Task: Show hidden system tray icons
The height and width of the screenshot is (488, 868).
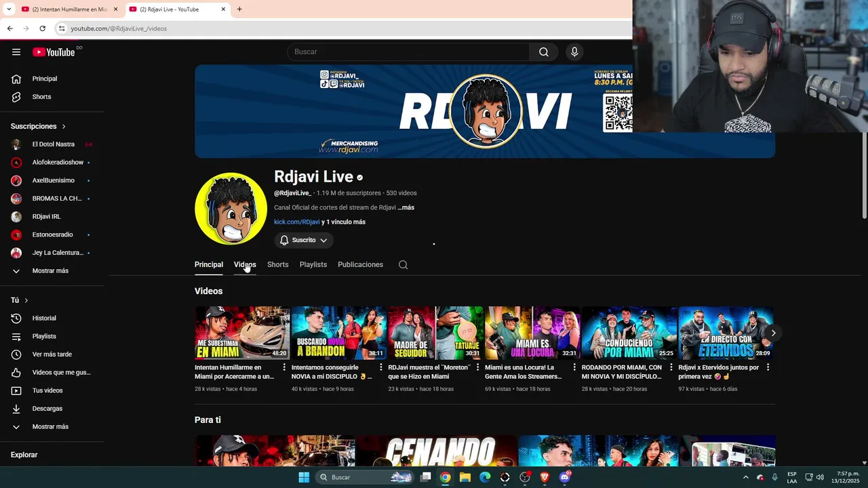Action: pos(745,477)
